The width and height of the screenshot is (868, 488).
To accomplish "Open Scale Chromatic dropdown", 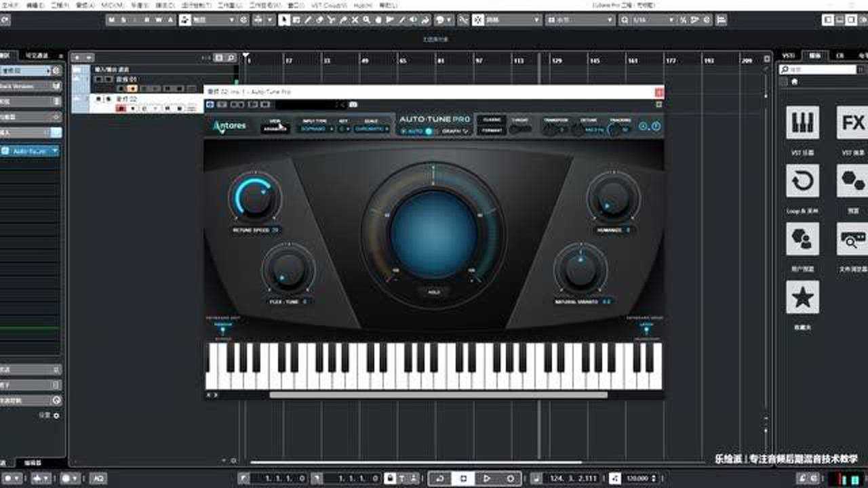I will coord(372,129).
